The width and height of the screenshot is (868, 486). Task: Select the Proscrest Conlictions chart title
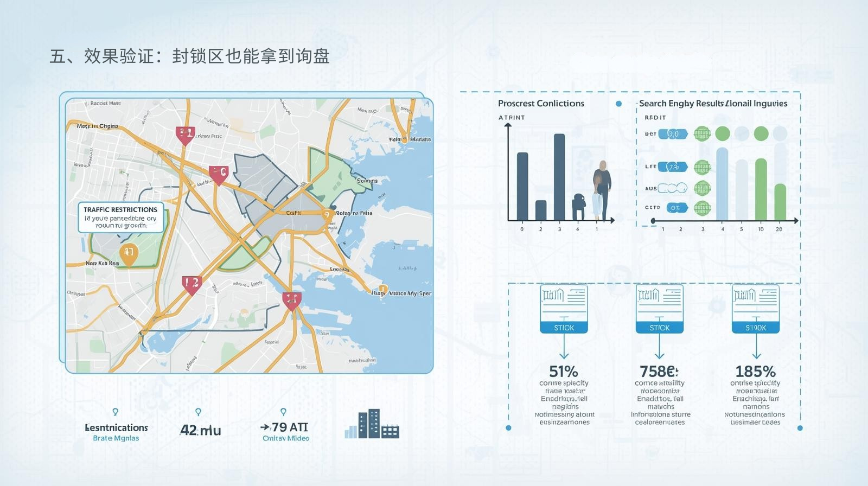(x=541, y=104)
